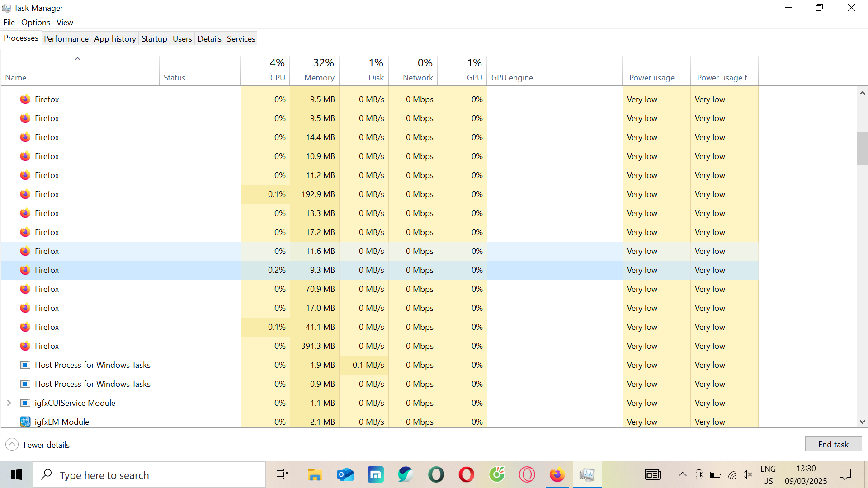Open Task View from the taskbar

click(x=282, y=474)
